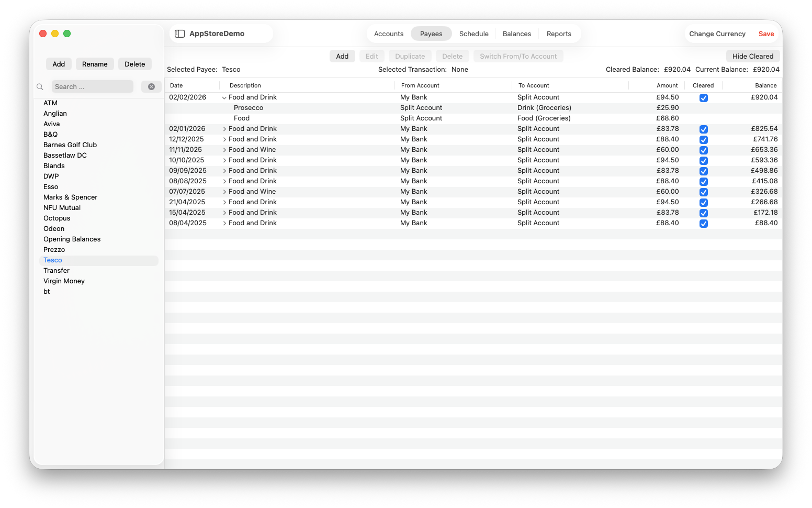812x508 pixels.
Task: Sort by the Amount column header
Action: click(x=667, y=85)
